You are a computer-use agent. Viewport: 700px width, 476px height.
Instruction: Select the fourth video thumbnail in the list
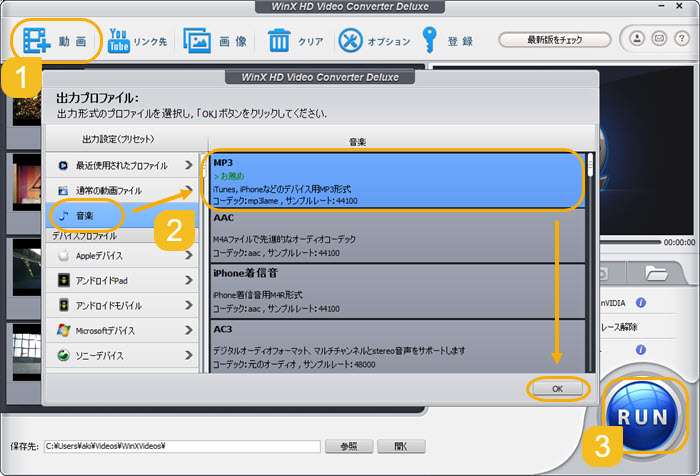click(27, 352)
